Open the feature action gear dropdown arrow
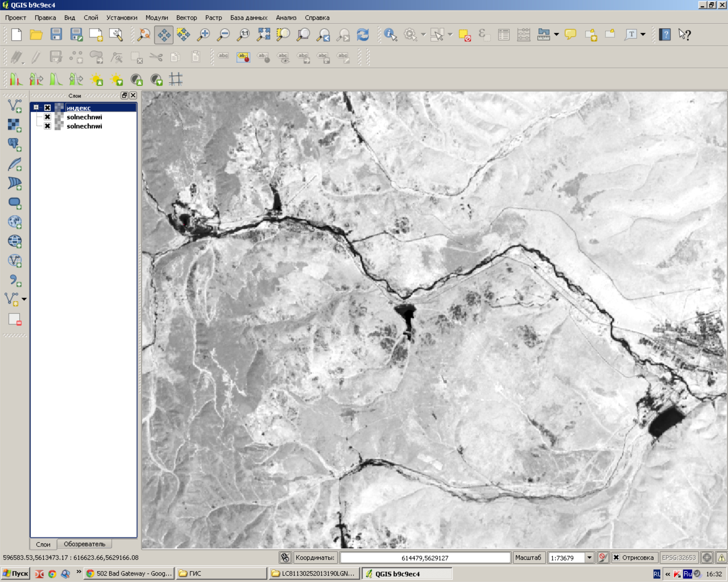 tap(423, 34)
